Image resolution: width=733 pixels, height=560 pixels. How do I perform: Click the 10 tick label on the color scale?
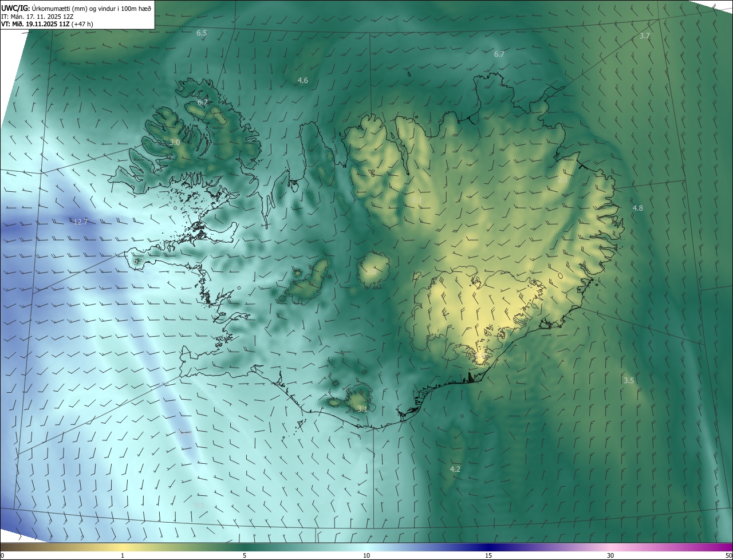[366, 556]
